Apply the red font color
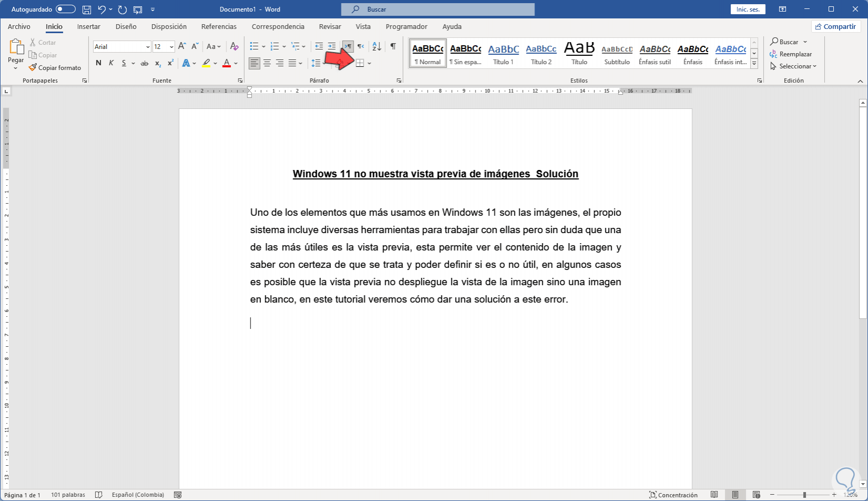 tap(227, 63)
